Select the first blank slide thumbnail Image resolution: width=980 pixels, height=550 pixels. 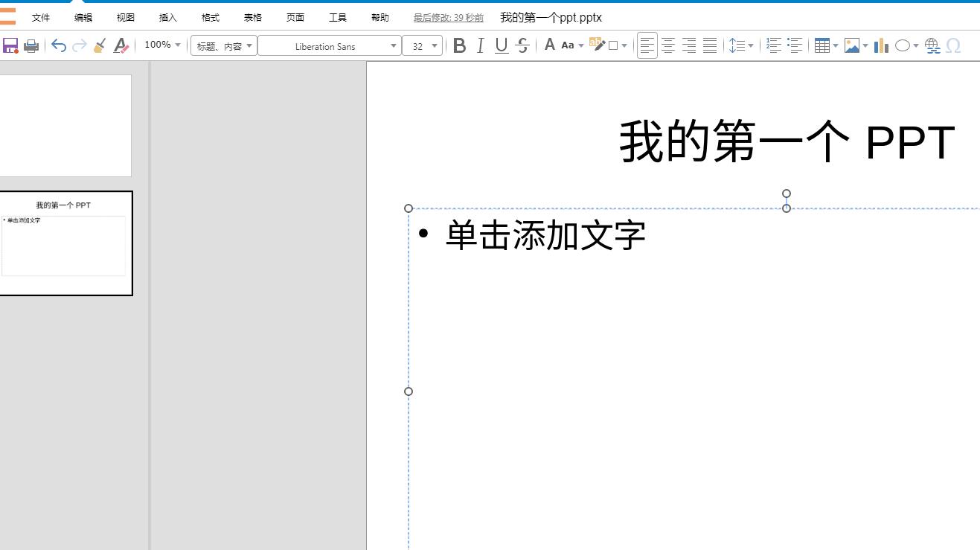pyautogui.click(x=65, y=126)
